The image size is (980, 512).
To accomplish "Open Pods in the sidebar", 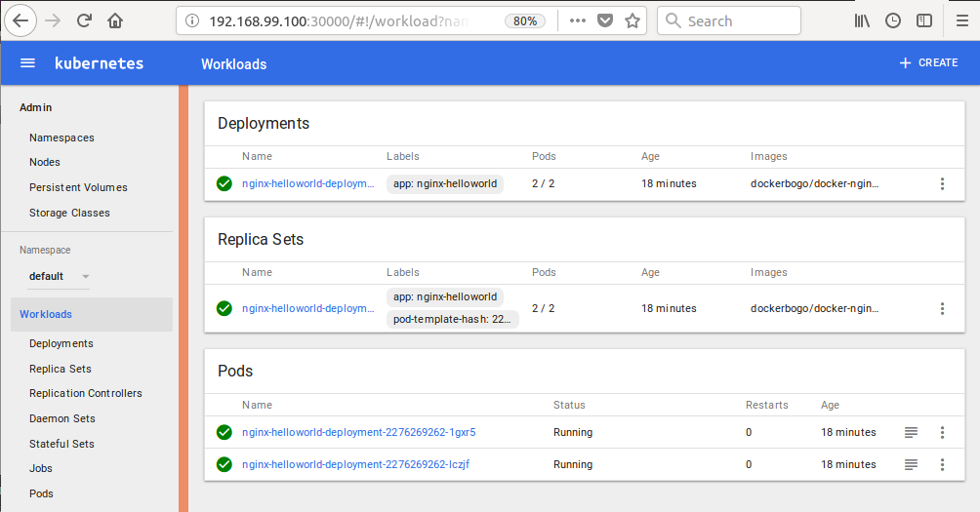I will click(41, 493).
